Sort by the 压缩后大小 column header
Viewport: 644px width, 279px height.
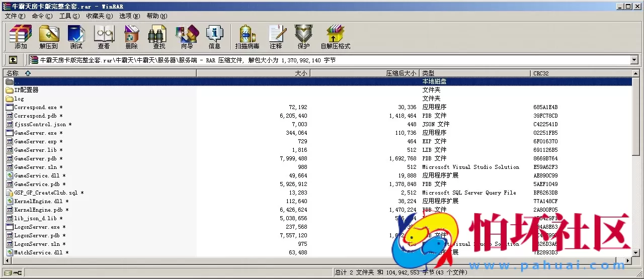pyautogui.click(x=365, y=73)
